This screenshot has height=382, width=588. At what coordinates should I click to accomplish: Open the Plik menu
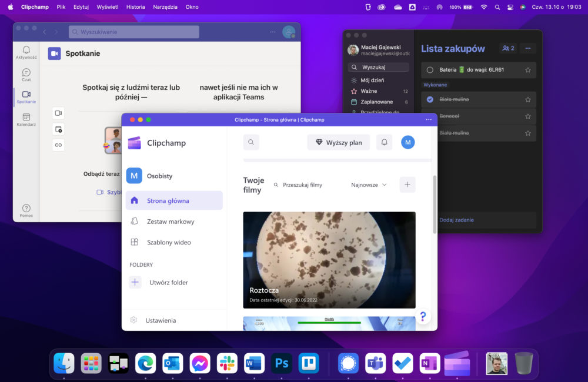pyautogui.click(x=61, y=6)
